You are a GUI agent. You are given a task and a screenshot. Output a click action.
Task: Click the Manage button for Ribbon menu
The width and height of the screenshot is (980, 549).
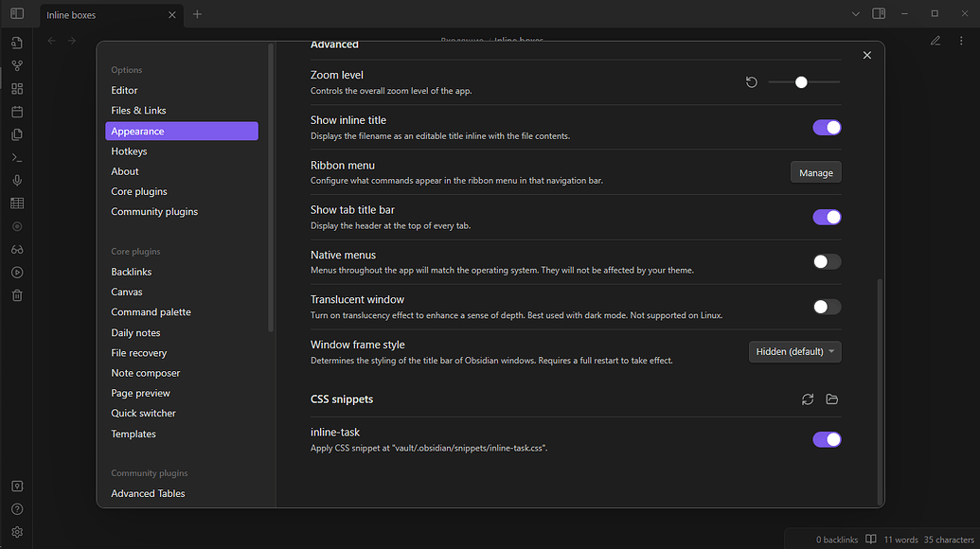(x=815, y=172)
